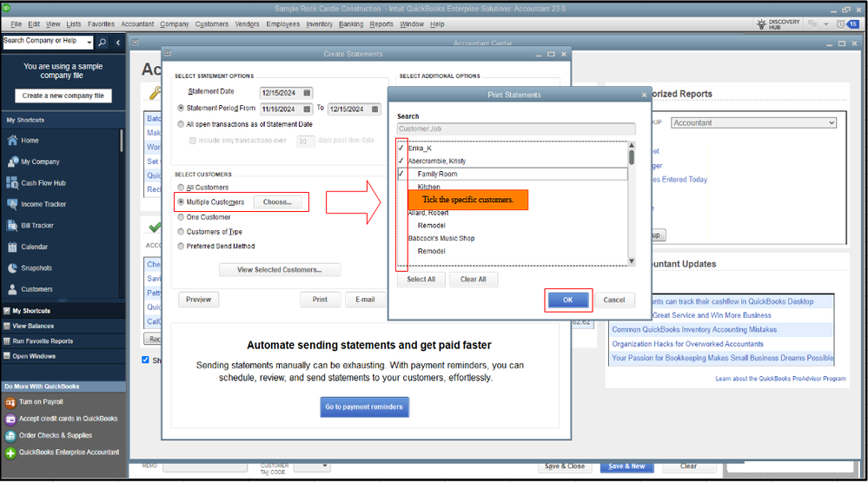
Task: Click Go to payment reminders button
Action: pos(364,407)
